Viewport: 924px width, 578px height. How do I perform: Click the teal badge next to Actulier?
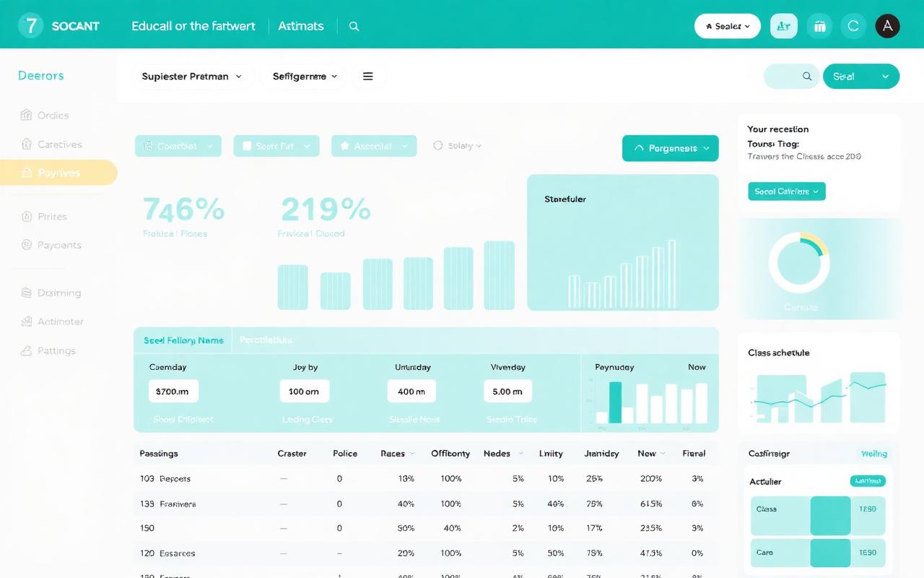click(868, 481)
